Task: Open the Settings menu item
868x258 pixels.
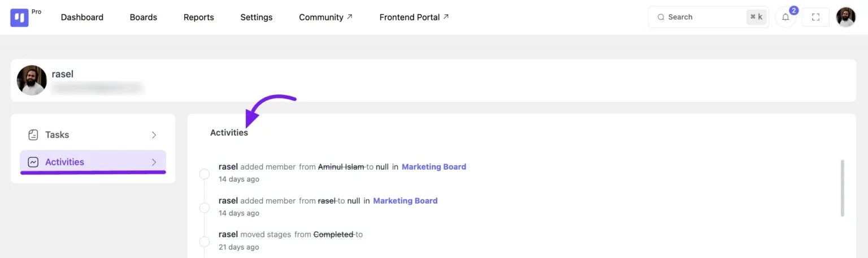Action: 256,18
